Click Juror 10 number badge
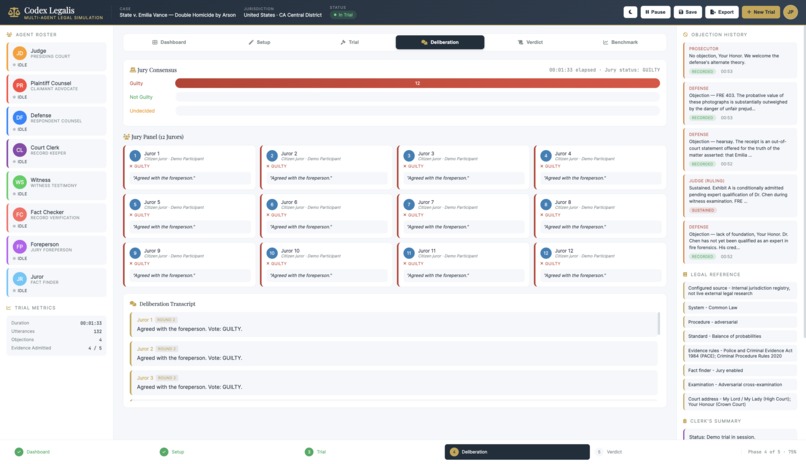Image resolution: width=806 pixels, height=464 pixels. (x=272, y=253)
